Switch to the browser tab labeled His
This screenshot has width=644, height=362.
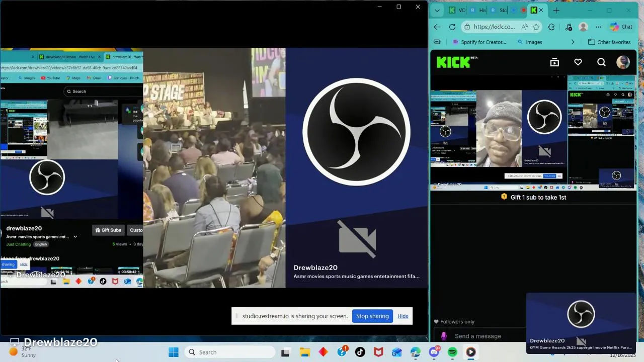[x=478, y=10]
